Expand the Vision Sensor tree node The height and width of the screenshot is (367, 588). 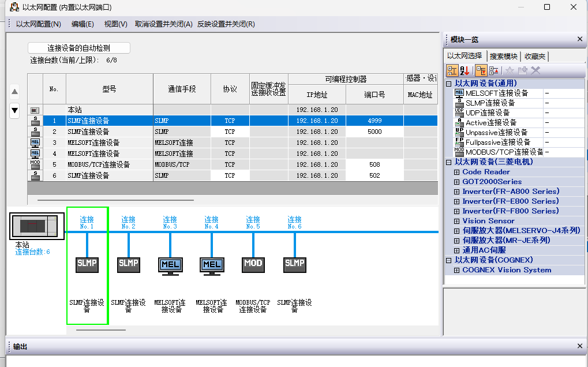pos(457,221)
